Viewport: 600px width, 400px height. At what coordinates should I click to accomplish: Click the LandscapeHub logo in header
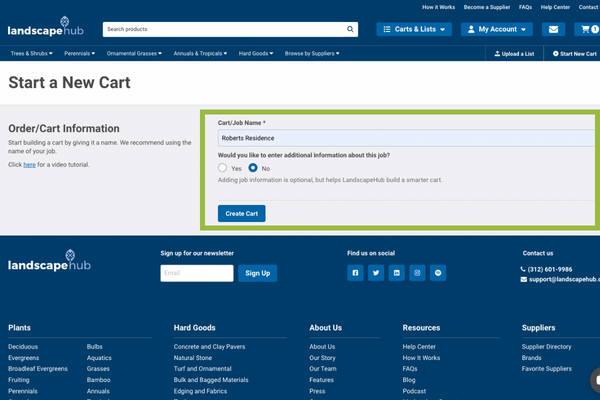coord(46,27)
